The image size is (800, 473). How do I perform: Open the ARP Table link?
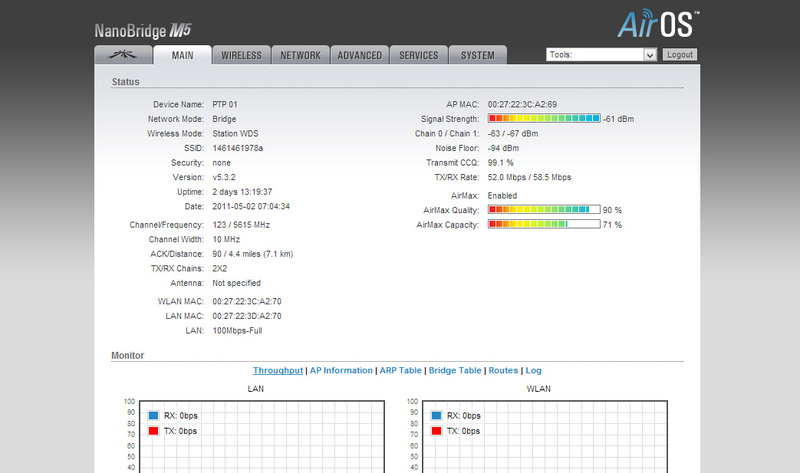click(x=401, y=370)
